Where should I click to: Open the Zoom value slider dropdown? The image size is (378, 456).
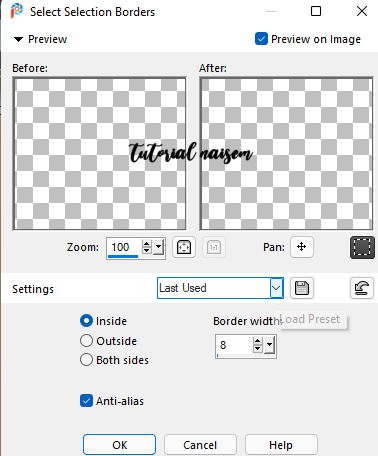[159, 247]
